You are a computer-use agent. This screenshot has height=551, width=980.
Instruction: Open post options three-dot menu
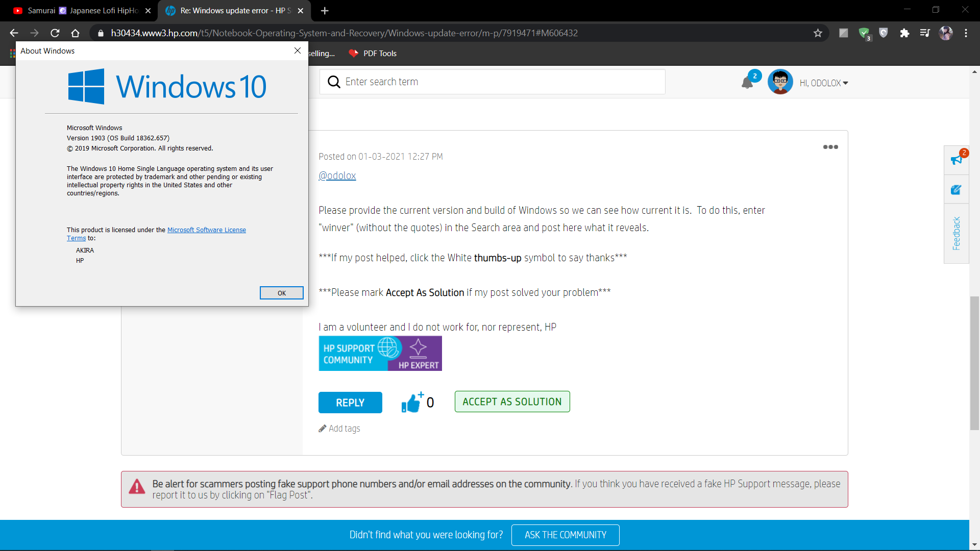(830, 147)
